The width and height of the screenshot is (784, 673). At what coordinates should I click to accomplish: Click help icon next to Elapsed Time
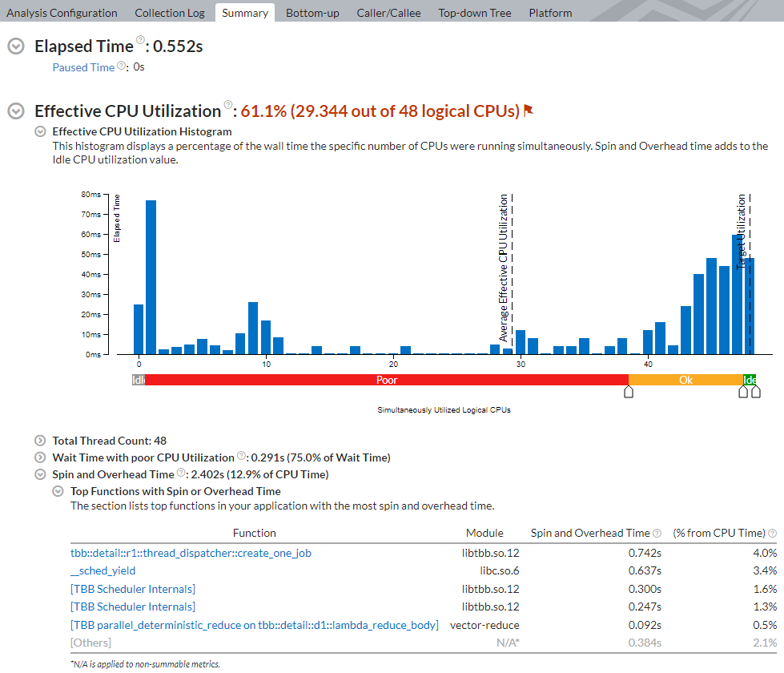click(x=140, y=41)
